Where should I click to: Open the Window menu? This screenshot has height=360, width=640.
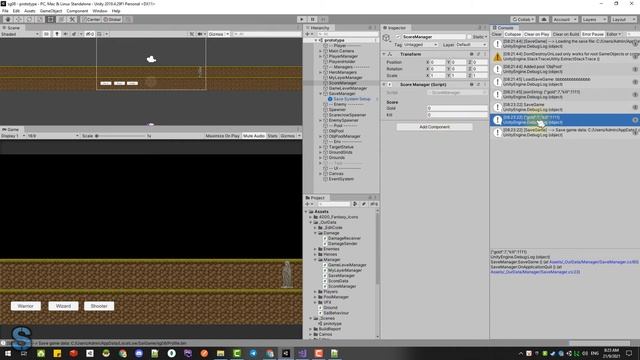coord(100,11)
